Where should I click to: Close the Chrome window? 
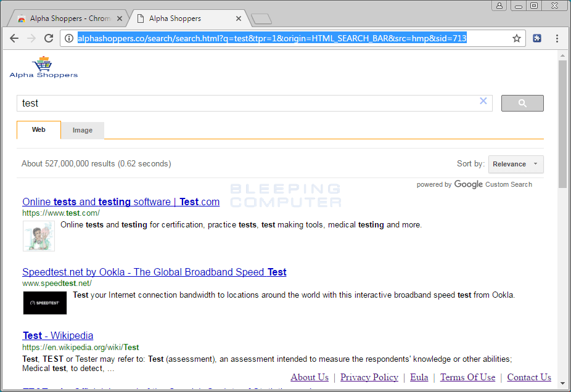click(554, 6)
